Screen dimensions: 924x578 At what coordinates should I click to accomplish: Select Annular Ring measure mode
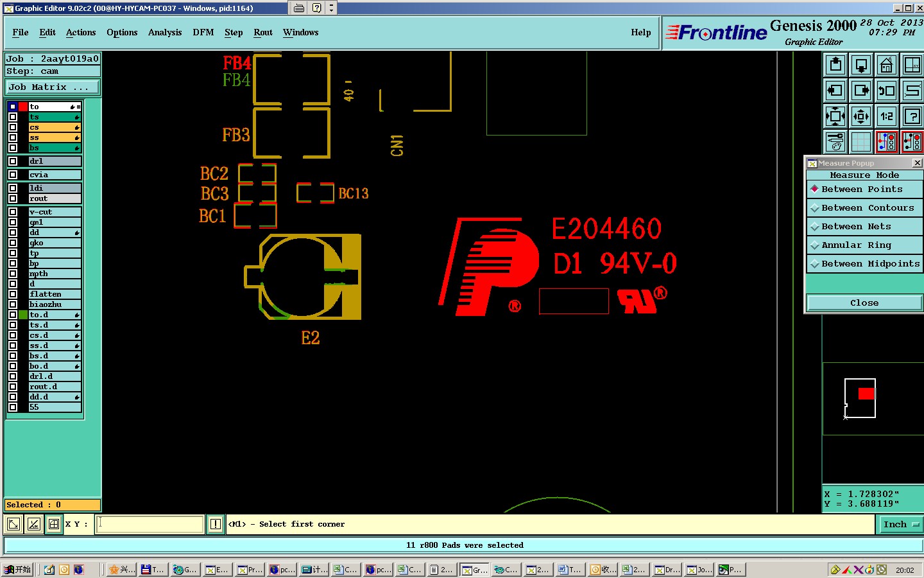click(x=864, y=245)
